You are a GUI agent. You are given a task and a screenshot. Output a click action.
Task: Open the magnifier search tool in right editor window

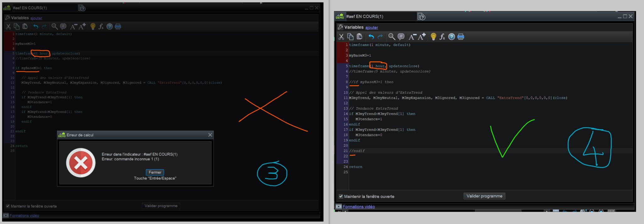pos(391,37)
